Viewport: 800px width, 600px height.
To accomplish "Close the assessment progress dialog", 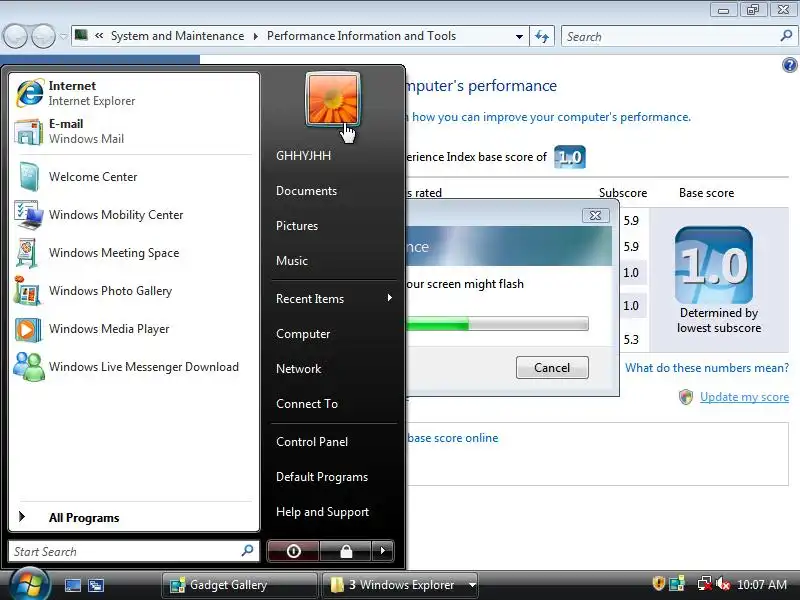I will point(595,215).
